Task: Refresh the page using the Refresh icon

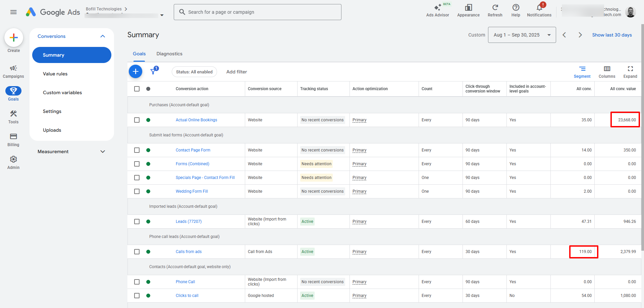Action: pos(495,10)
